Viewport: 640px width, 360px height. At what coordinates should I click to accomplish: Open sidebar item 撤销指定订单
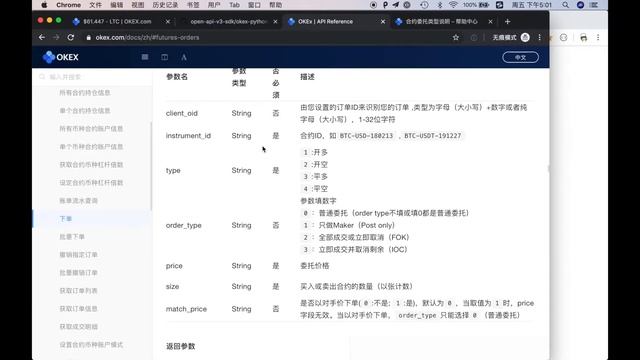click(78, 255)
